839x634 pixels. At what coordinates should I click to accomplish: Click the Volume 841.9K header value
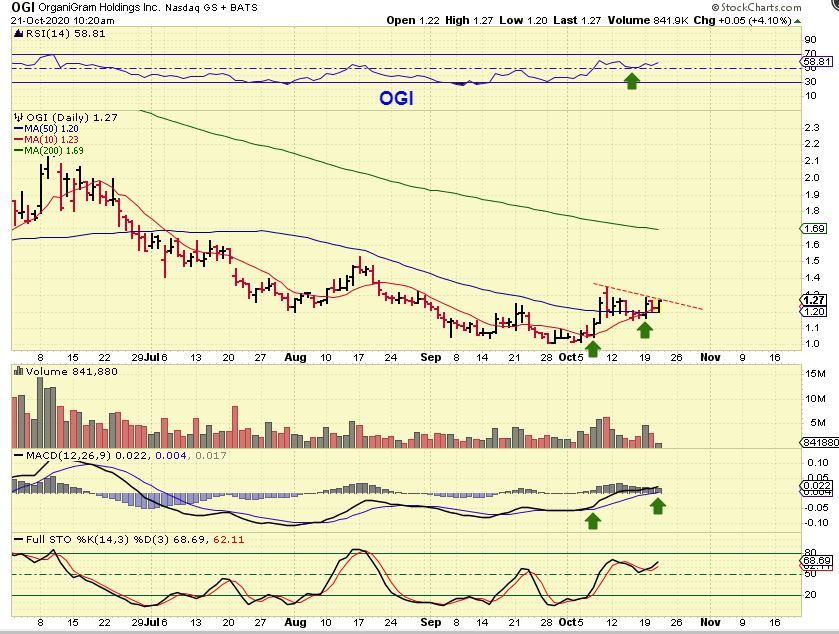(647, 20)
